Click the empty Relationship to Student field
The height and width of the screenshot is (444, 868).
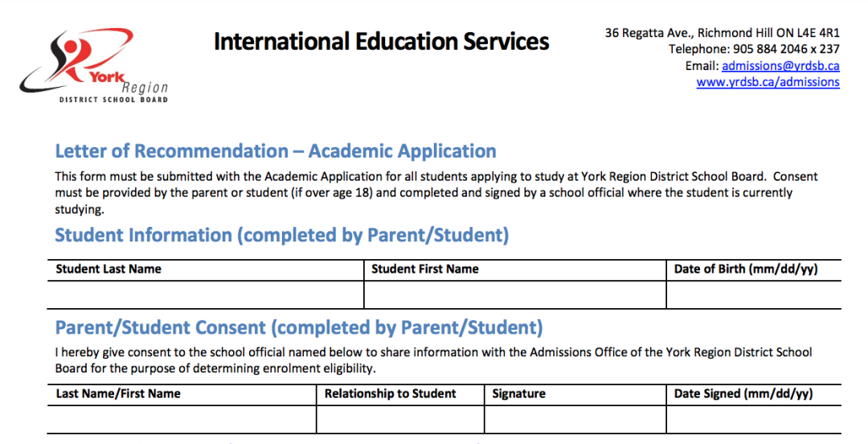pyautogui.click(x=399, y=420)
